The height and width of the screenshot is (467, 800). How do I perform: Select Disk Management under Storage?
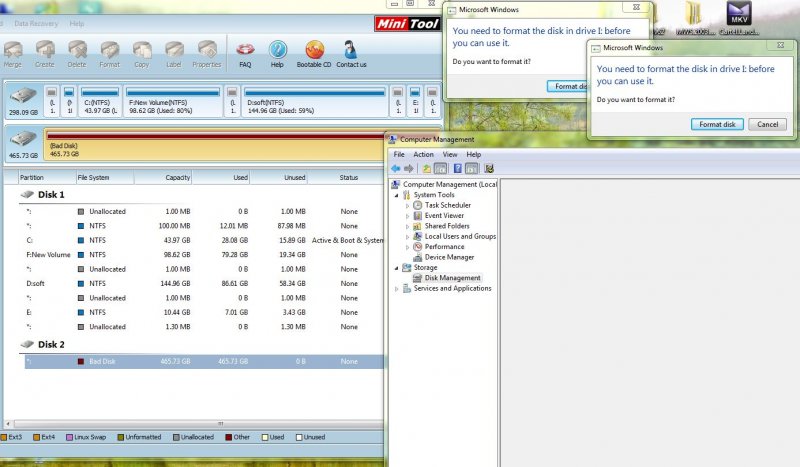point(453,278)
